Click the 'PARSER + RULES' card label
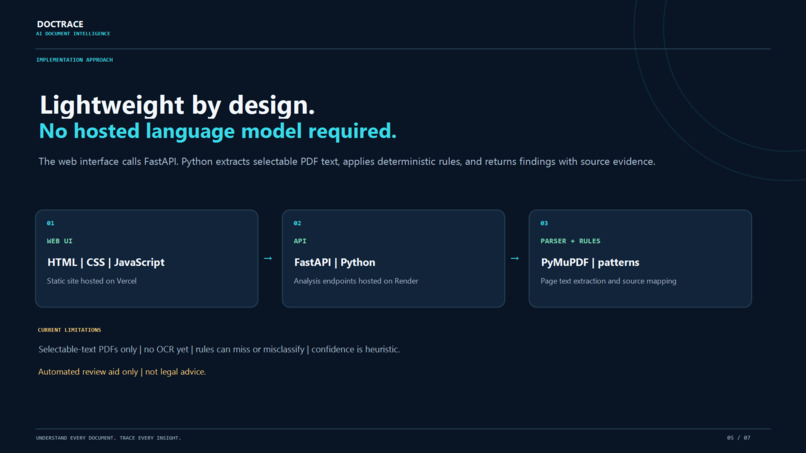The image size is (806, 453). [x=570, y=241]
